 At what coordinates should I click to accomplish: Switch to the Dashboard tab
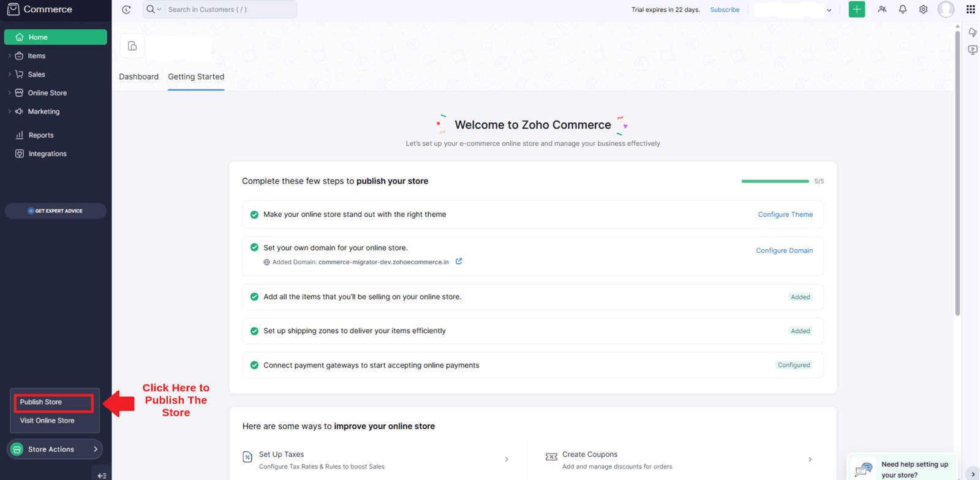click(138, 77)
